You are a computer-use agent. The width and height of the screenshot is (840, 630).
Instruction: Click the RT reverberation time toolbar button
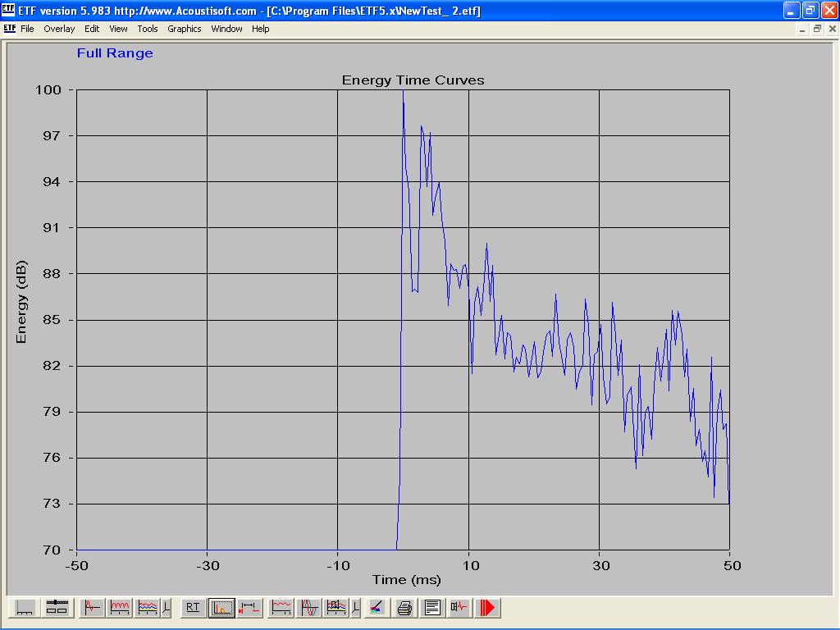click(x=193, y=608)
